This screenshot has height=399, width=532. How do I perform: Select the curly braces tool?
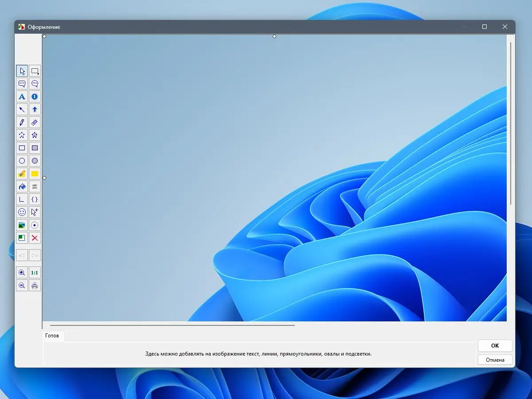coord(35,199)
